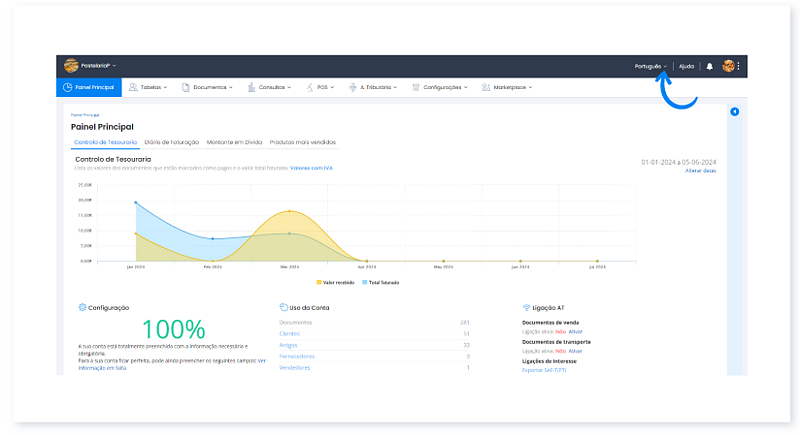
Task: Click the 100% configuration value
Action: coord(173,329)
